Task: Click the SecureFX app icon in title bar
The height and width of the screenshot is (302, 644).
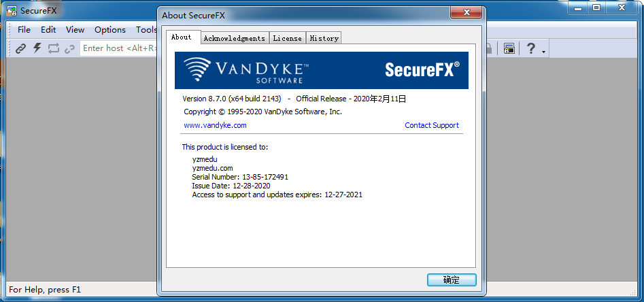Action: [11, 10]
